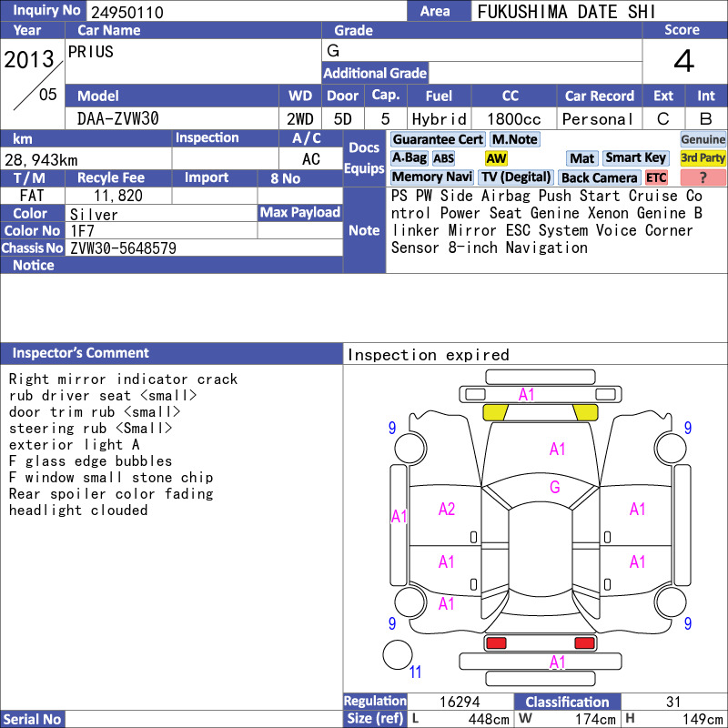This screenshot has width=728, height=728.
Task: Click the Guarantee Cert document badge
Action: [438, 139]
